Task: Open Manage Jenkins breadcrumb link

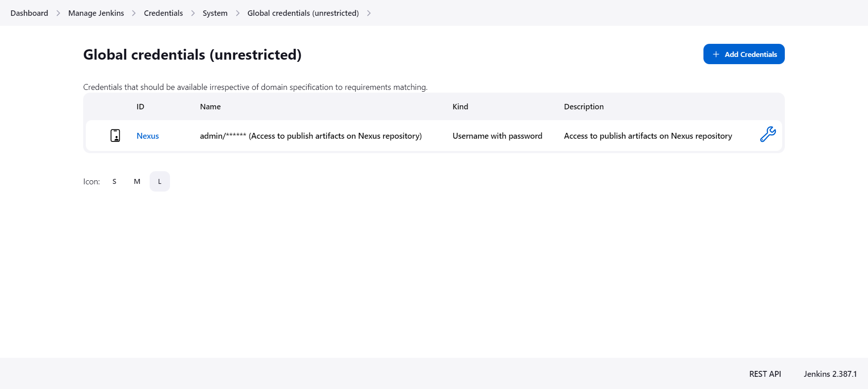Action: 96,13
